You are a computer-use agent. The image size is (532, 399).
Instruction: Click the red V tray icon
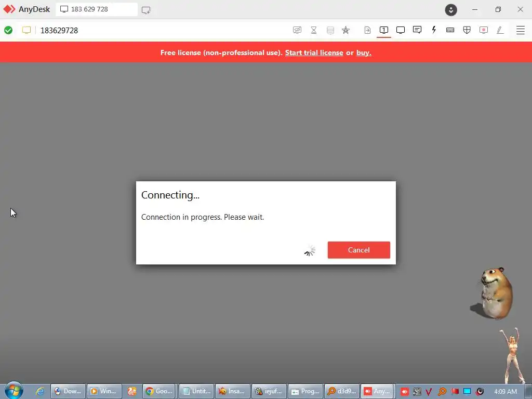pyautogui.click(x=429, y=392)
